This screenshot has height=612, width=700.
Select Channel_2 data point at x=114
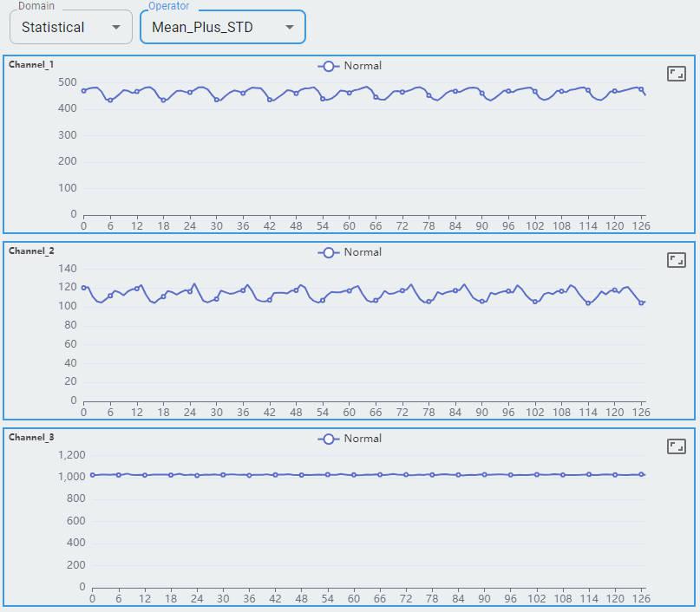[x=588, y=303]
